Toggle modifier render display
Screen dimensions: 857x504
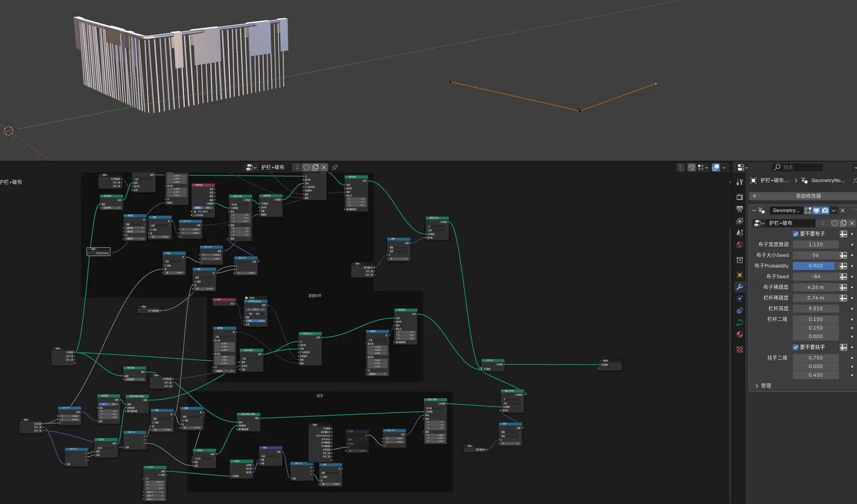click(825, 210)
